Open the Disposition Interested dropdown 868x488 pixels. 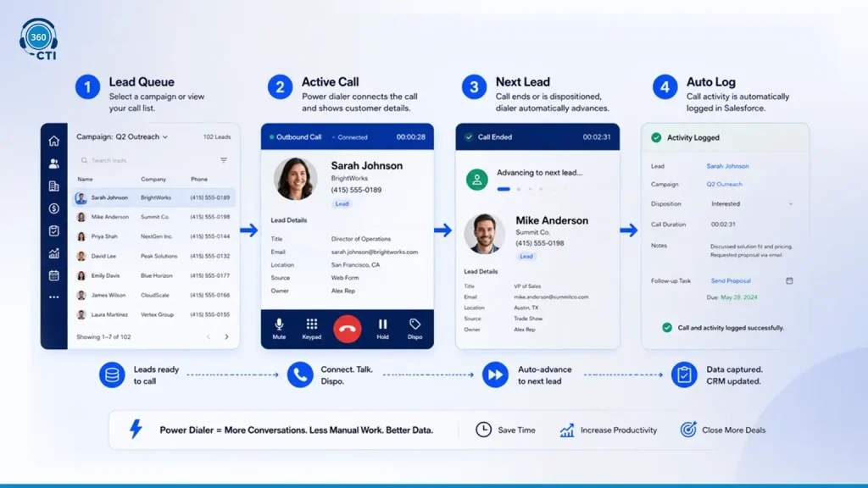(752, 203)
